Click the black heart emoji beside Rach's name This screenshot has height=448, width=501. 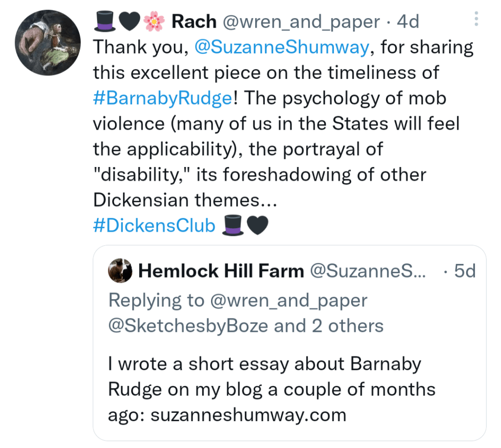click(x=129, y=22)
